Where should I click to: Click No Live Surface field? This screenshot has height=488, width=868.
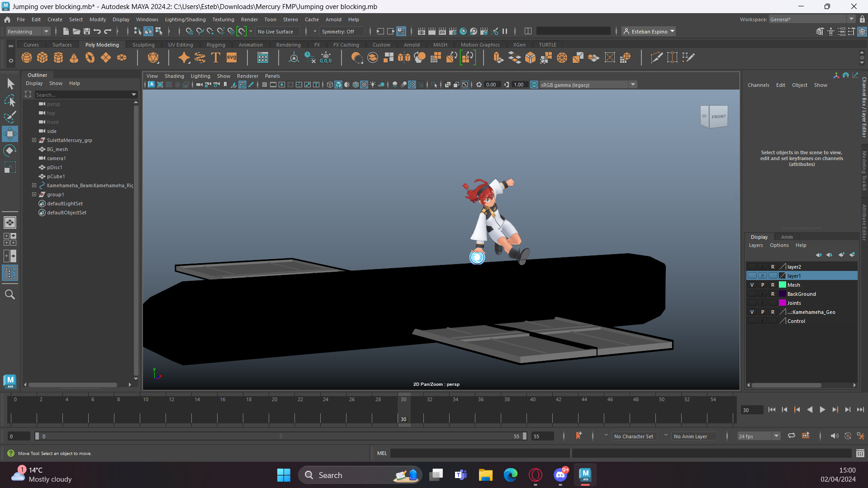tap(278, 32)
